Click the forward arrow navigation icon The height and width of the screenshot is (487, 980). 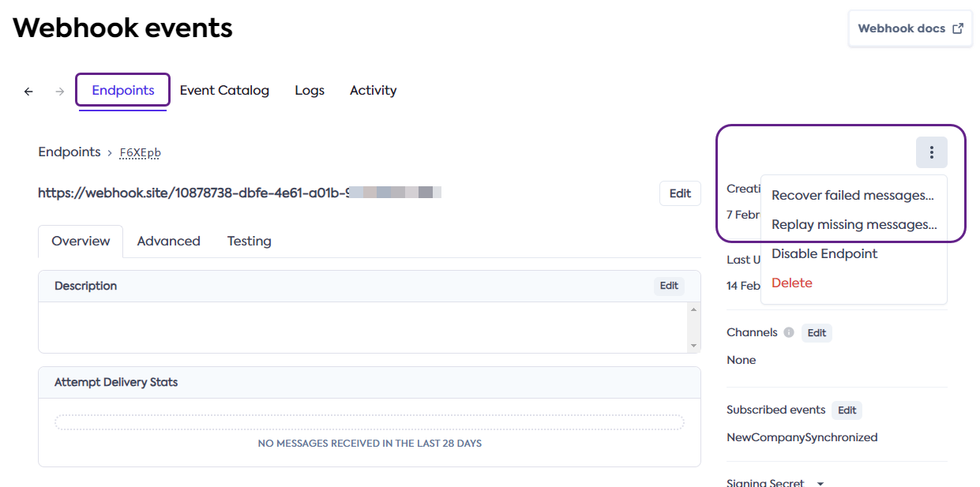[x=59, y=92]
